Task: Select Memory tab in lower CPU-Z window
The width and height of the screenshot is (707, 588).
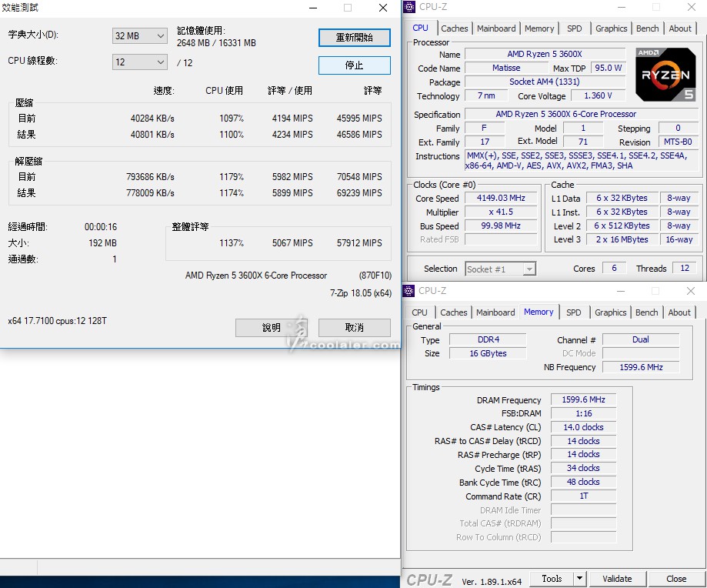Action: pyautogui.click(x=539, y=312)
